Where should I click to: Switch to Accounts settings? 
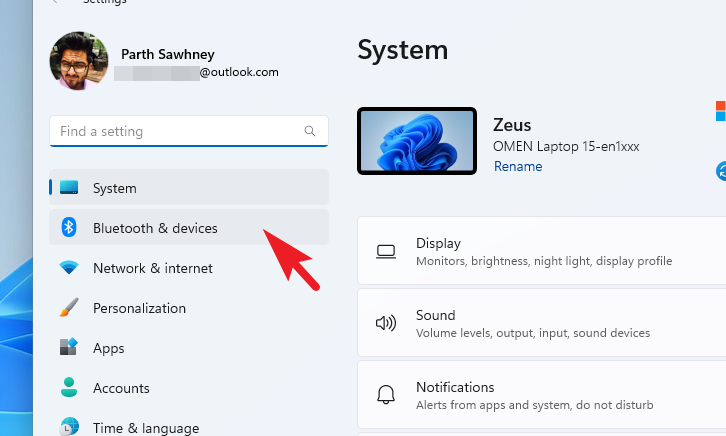[x=189, y=388]
